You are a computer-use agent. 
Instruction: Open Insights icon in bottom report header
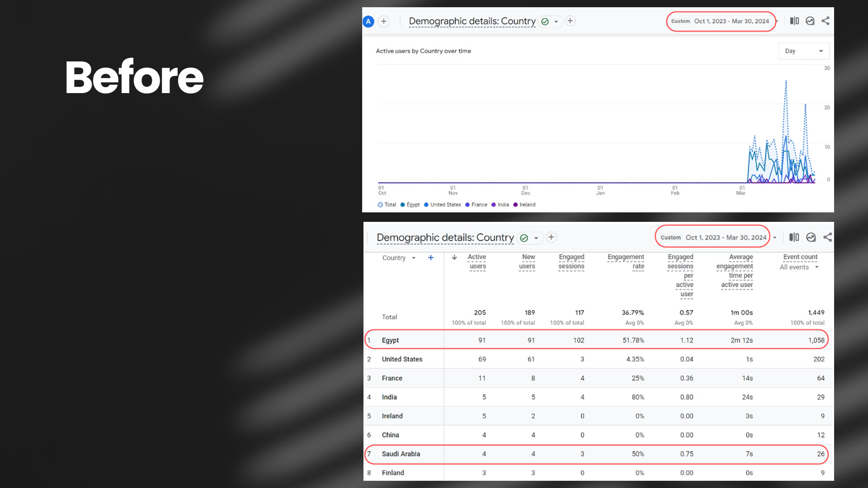[x=811, y=237]
